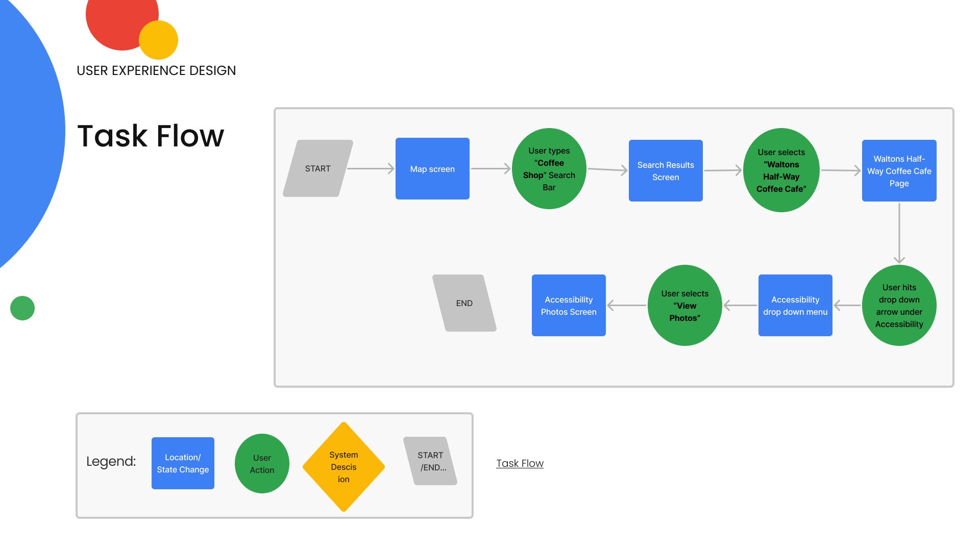The width and height of the screenshot is (980, 551).
Task: Click the Legend: label text
Action: point(111,461)
